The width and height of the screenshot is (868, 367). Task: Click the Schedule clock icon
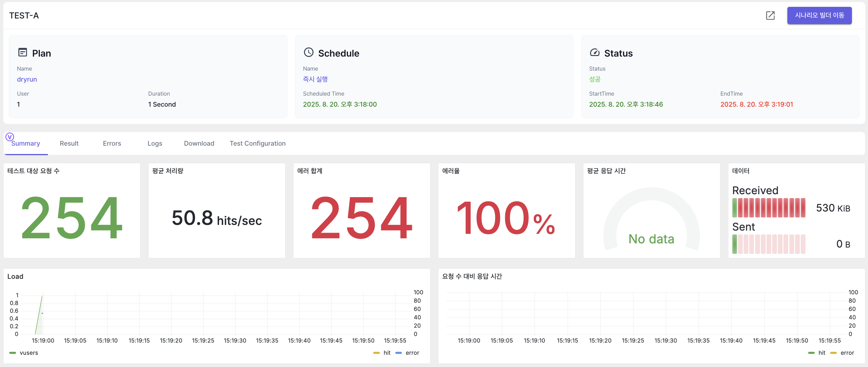(308, 52)
